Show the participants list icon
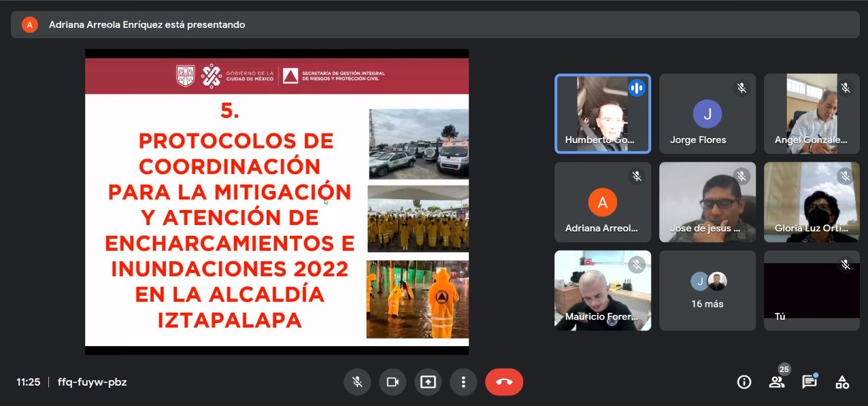 point(777,382)
